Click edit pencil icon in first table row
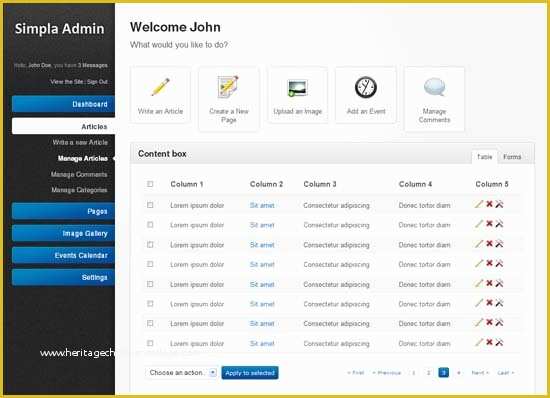The image size is (550, 398). (x=479, y=204)
